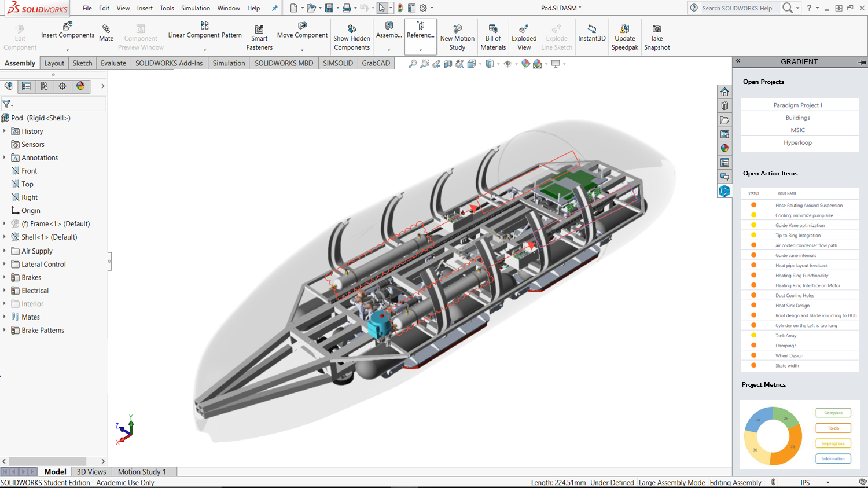Take Snapshot of the assembly
868x488 pixels.
coord(657,38)
